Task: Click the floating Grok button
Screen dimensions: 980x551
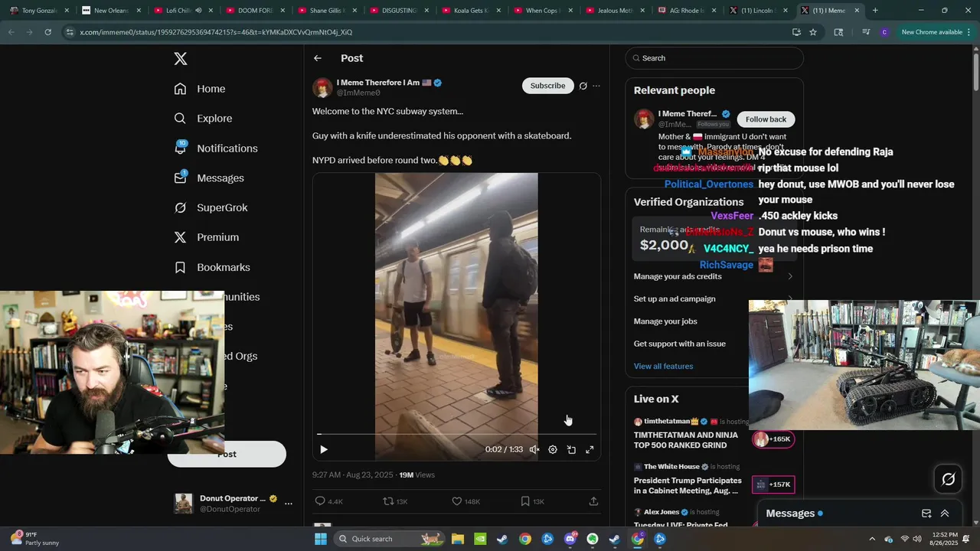Action: click(x=948, y=479)
